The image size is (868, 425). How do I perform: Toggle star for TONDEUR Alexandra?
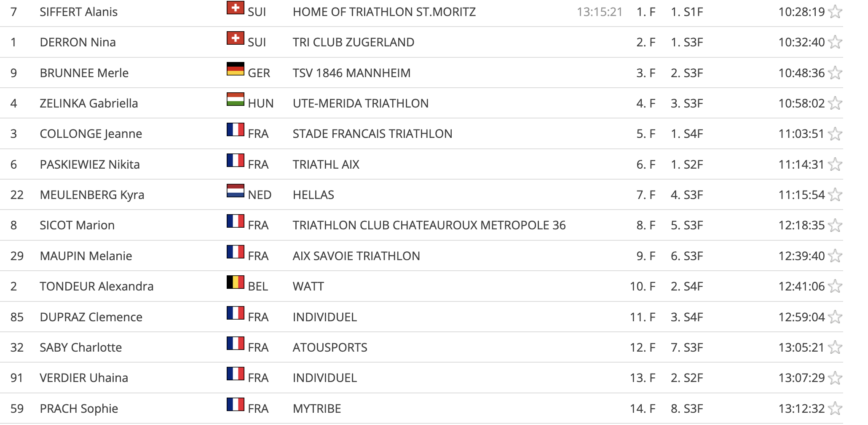(835, 286)
